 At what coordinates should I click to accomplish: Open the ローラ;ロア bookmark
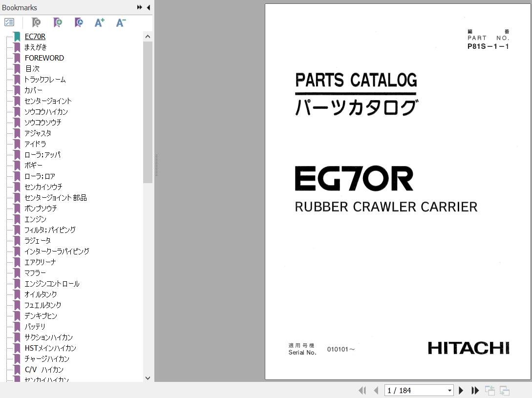(x=40, y=176)
